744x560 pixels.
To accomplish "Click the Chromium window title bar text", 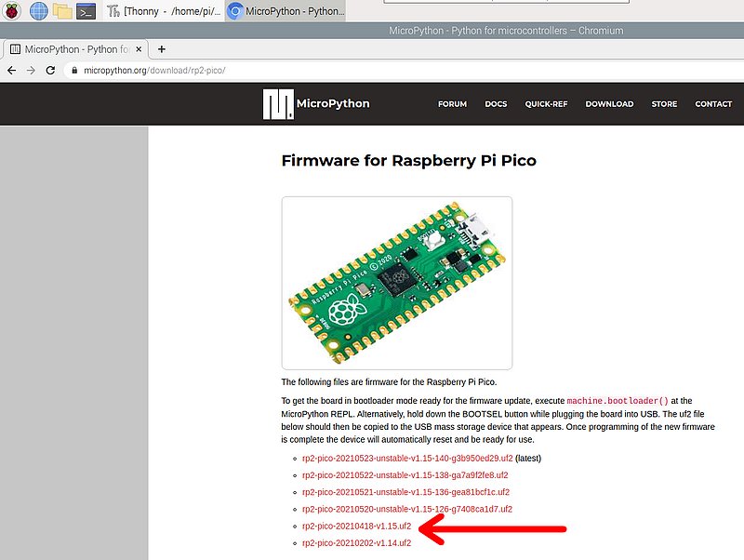I will (x=506, y=31).
